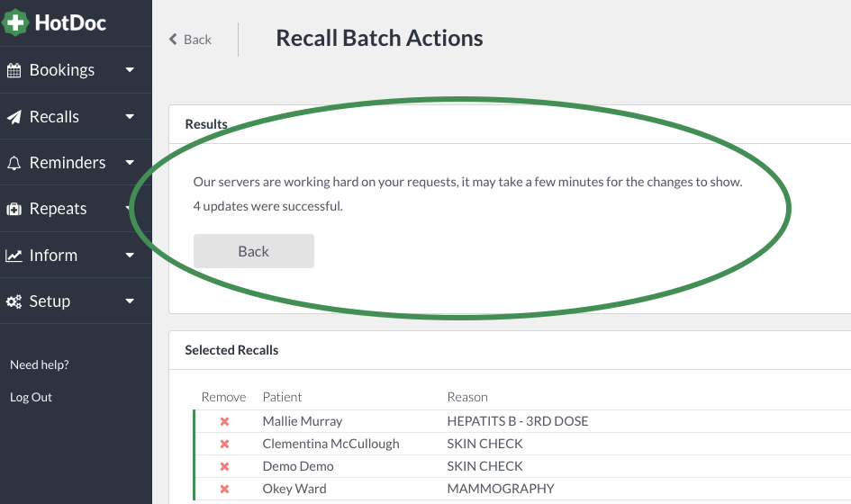
Task: Click the Bookings calendar icon
Action: [x=14, y=70]
